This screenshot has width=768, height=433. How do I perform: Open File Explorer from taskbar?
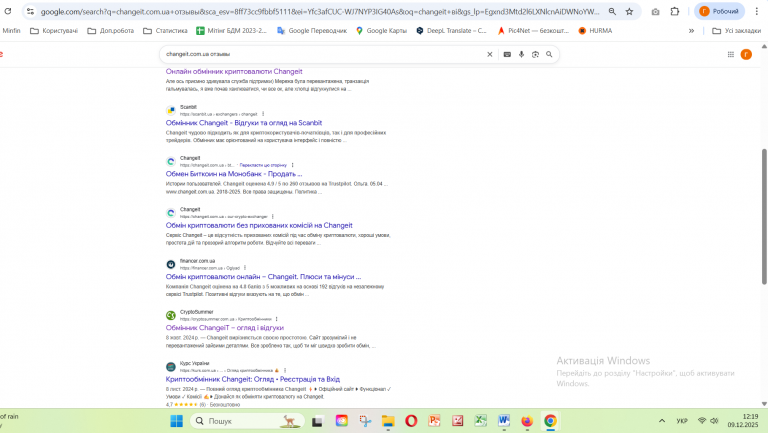[388, 421]
